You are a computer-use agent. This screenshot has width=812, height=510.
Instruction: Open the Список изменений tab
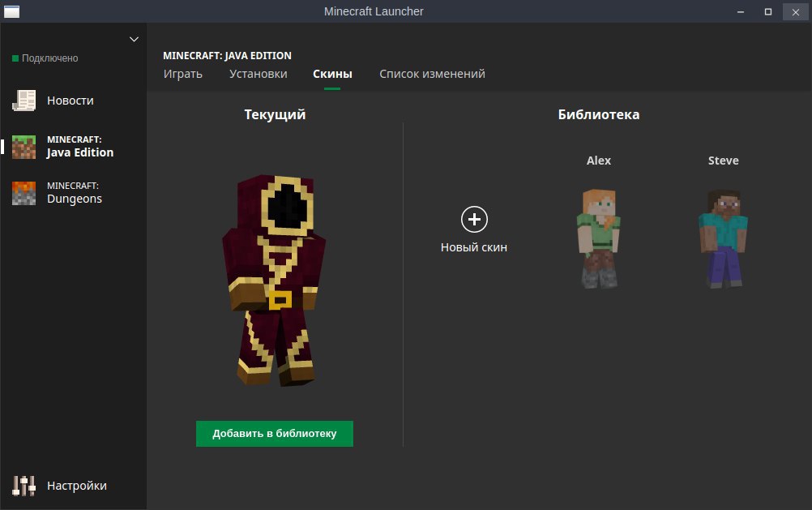(432, 74)
